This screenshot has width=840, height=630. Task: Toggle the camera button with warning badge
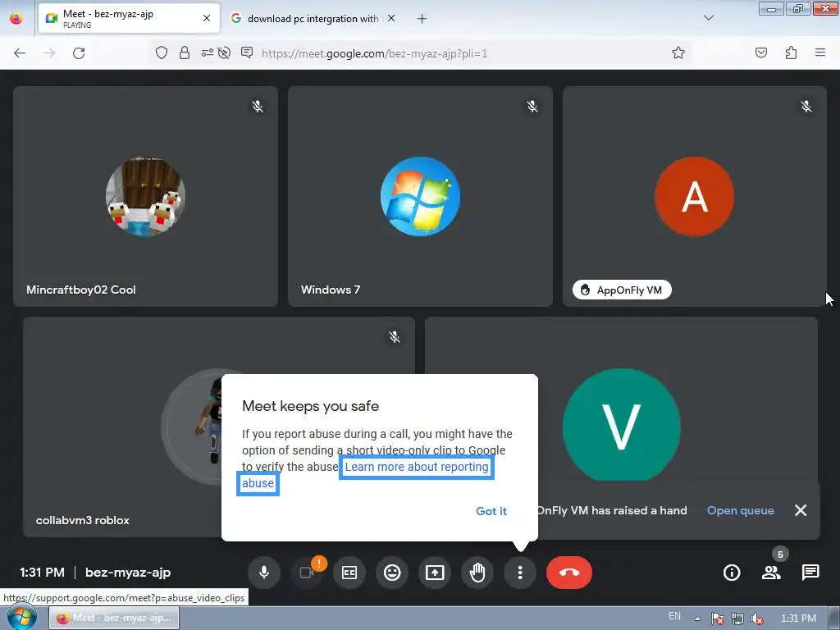point(307,573)
